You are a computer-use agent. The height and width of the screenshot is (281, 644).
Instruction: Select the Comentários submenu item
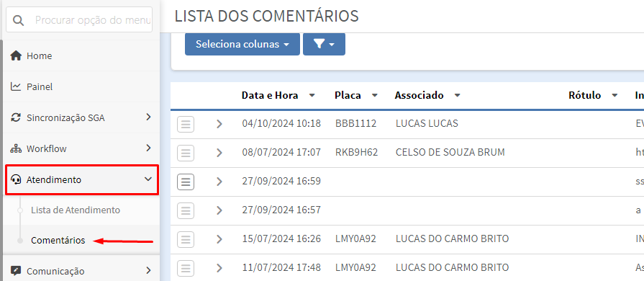[58, 240]
